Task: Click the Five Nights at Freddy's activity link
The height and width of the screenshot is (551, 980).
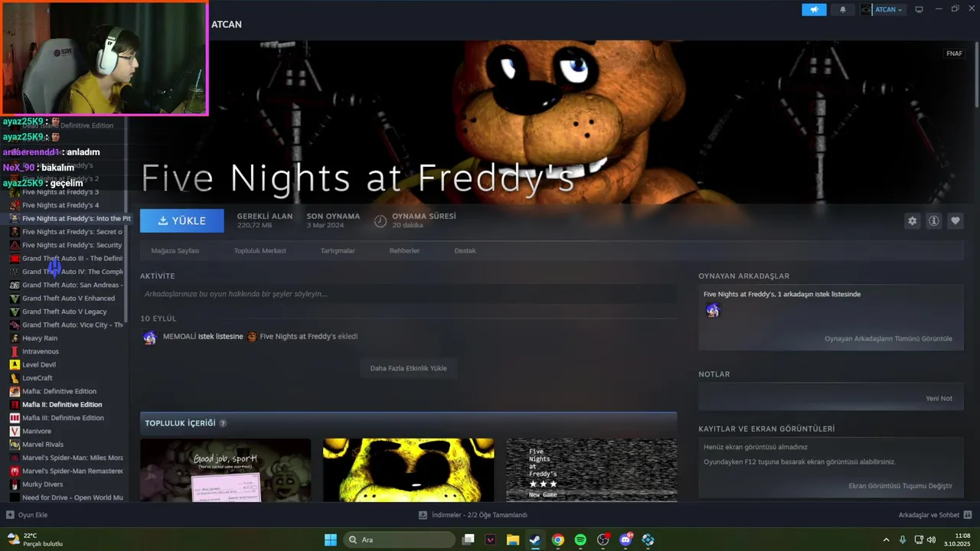Action: point(297,337)
